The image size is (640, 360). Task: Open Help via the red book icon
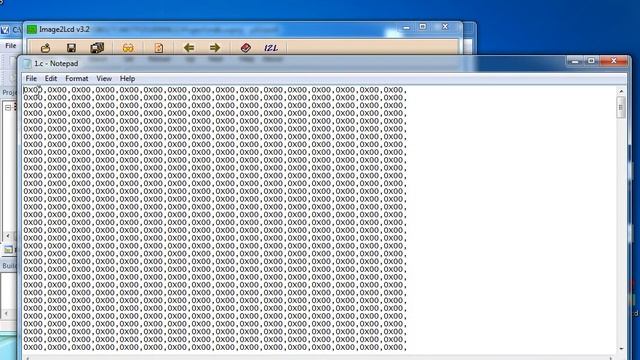[x=246, y=48]
